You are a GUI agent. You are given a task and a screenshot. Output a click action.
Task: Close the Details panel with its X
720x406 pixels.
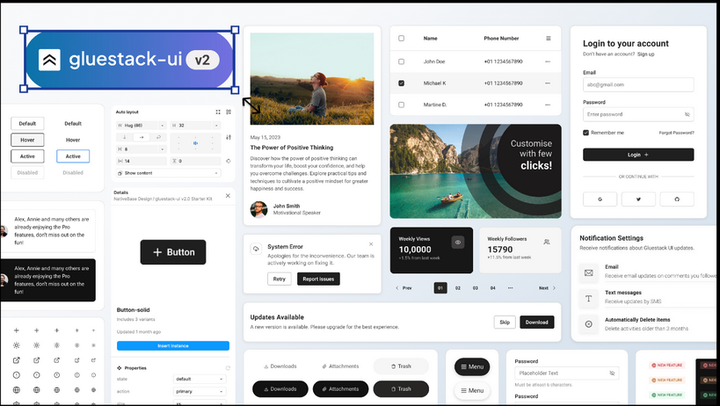click(x=228, y=196)
